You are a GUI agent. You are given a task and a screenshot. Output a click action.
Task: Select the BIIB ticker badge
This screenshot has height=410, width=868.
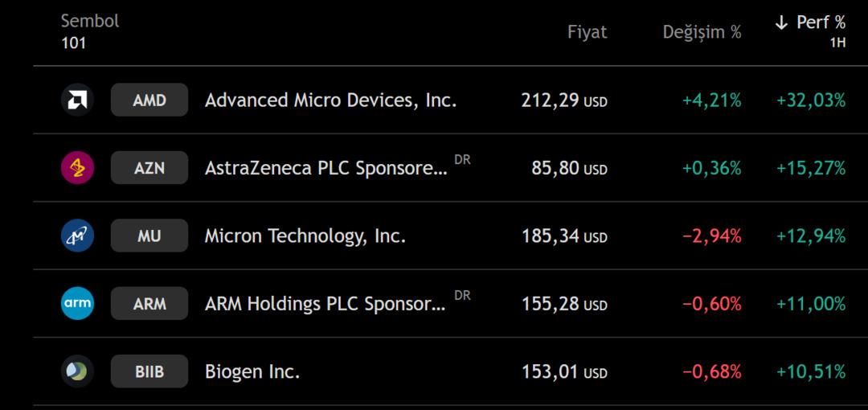(x=149, y=371)
